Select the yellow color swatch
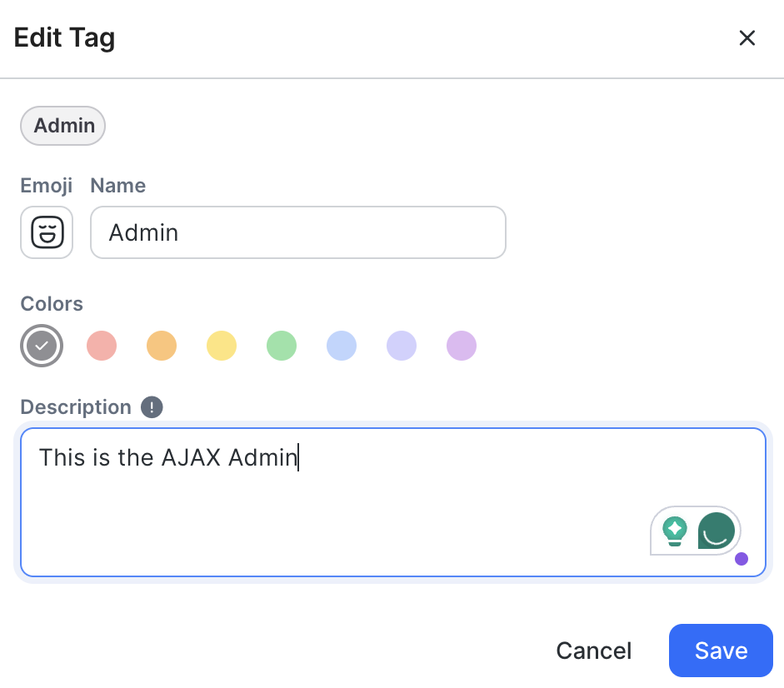The image size is (784, 688). 222,346
